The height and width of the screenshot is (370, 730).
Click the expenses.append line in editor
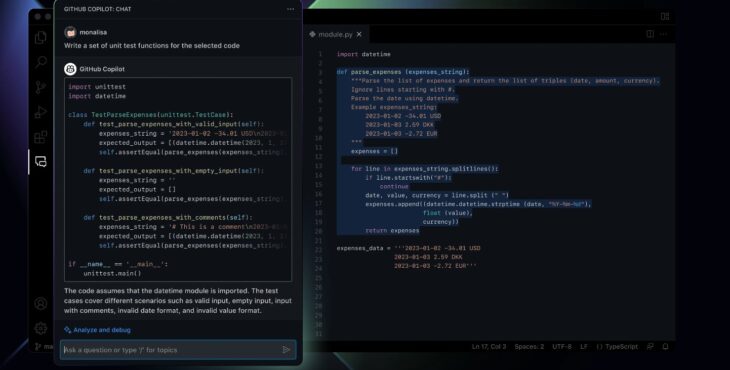point(478,204)
